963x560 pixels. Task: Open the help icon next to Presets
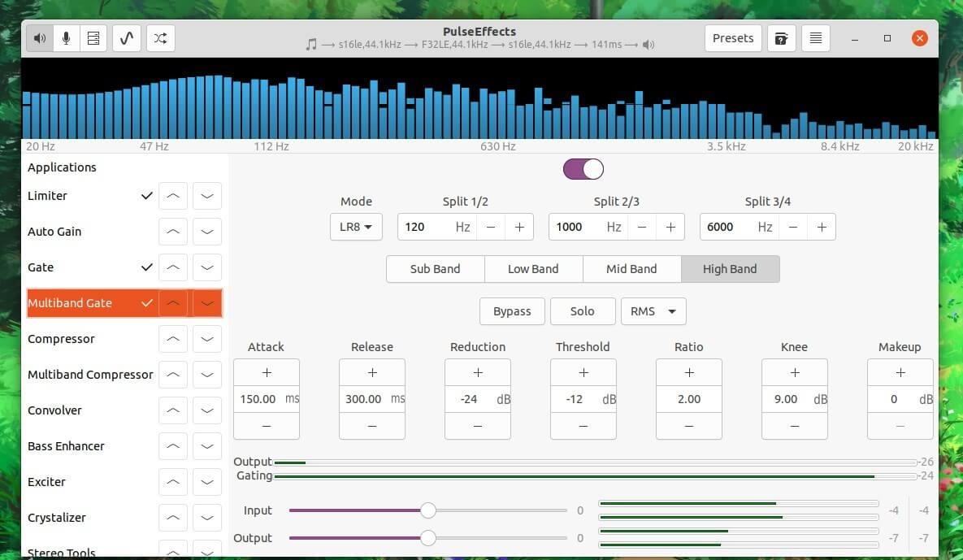tap(781, 38)
